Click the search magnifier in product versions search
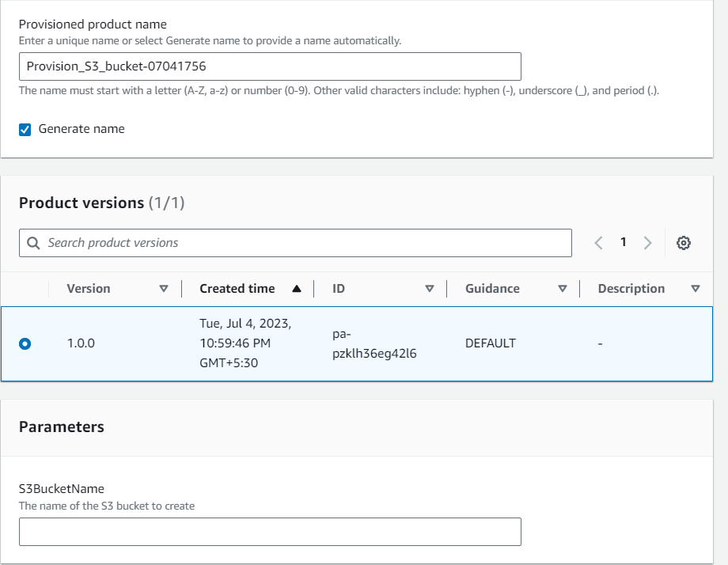This screenshot has width=728, height=565. pos(32,242)
